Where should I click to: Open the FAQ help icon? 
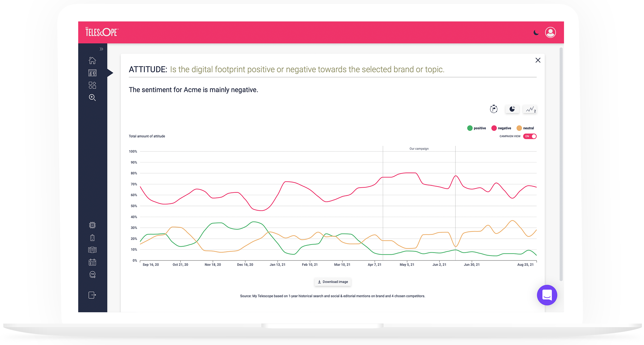92,274
